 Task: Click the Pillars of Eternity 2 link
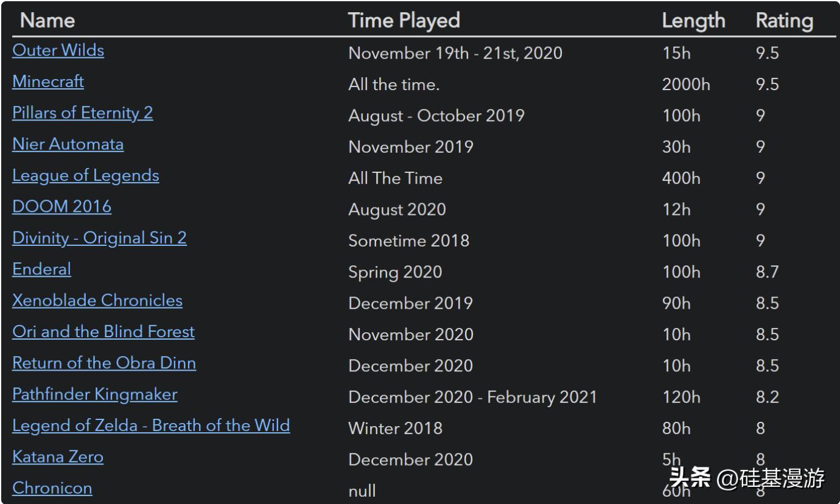[83, 113]
